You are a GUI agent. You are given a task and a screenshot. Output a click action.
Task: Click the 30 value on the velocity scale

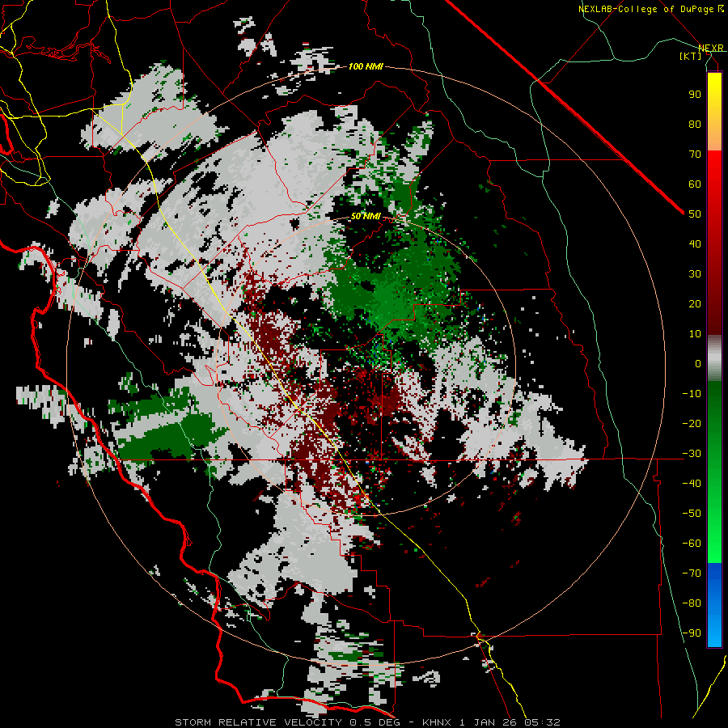click(x=695, y=274)
